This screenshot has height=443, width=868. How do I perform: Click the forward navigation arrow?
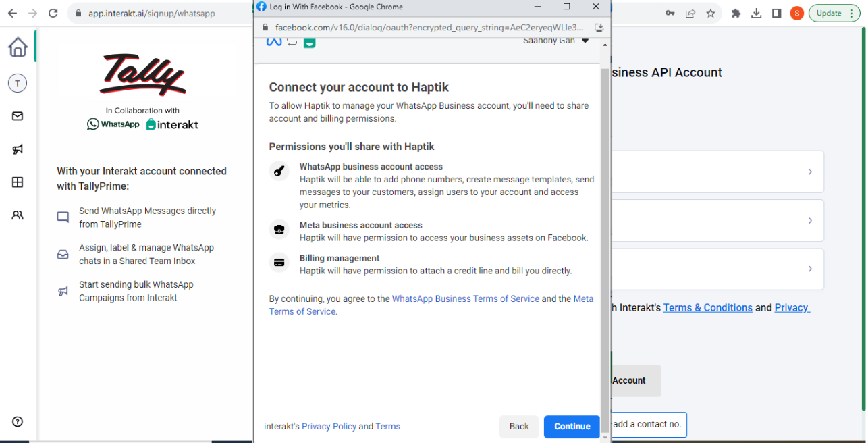32,13
